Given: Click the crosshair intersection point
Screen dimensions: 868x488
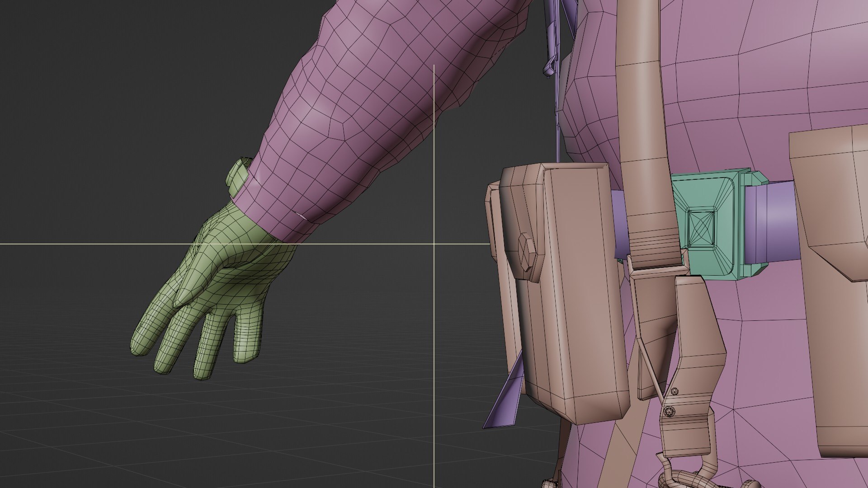Looking at the screenshot, I should click(x=434, y=244).
